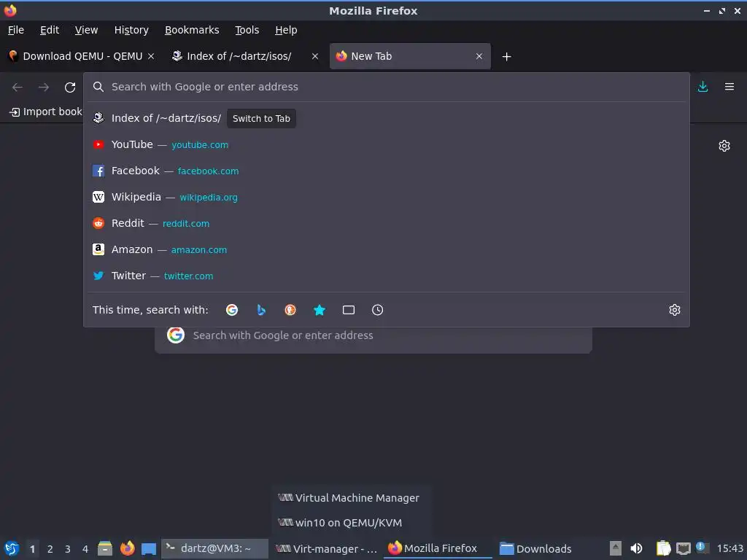Open the Edit menu
The height and width of the screenshot is (560, 747).
click(50, 30)
